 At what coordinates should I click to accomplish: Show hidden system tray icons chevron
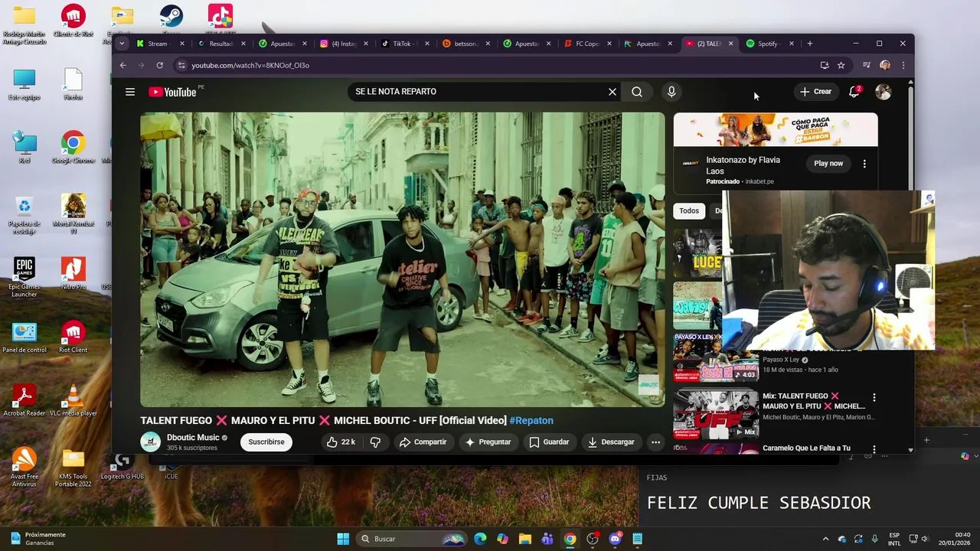click(x=825, y=539)
